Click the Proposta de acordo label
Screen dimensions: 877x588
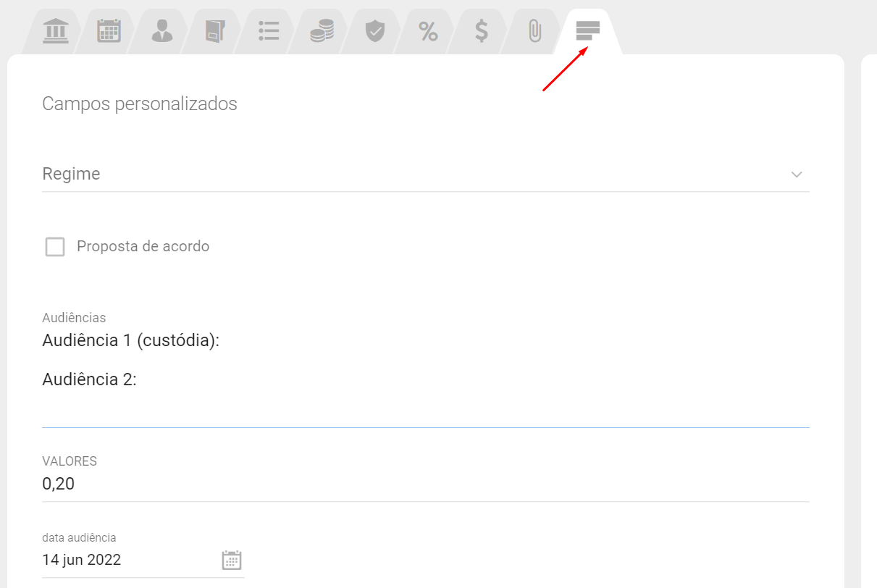pyautogui.click(x=143, y=247)
